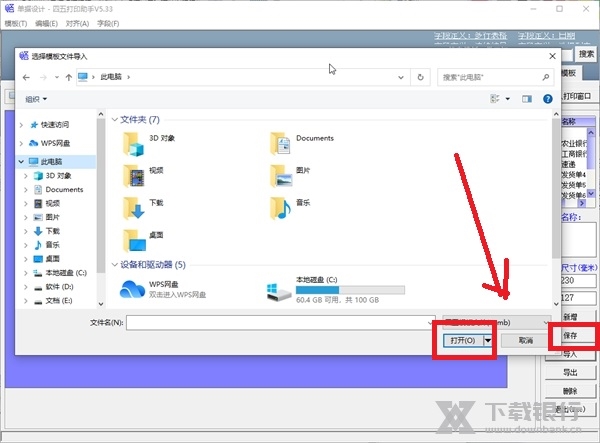
Task: Collapse 此电脑 tree node
Action: tap(21, 161)
